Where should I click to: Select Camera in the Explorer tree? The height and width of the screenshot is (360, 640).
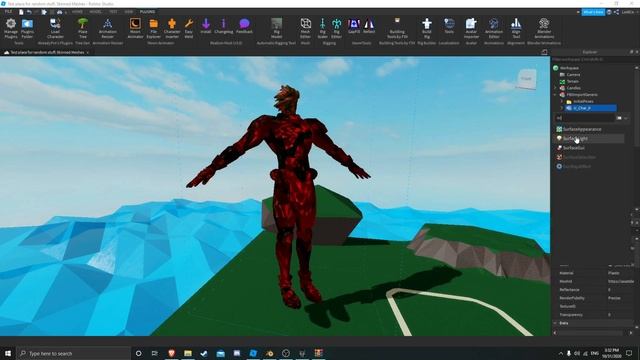[573, 75]
